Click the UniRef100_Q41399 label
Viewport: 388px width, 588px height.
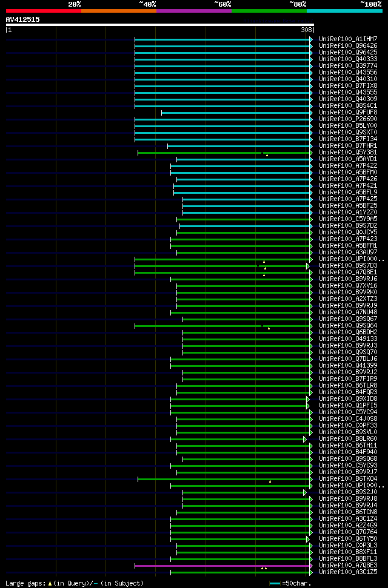348,366
